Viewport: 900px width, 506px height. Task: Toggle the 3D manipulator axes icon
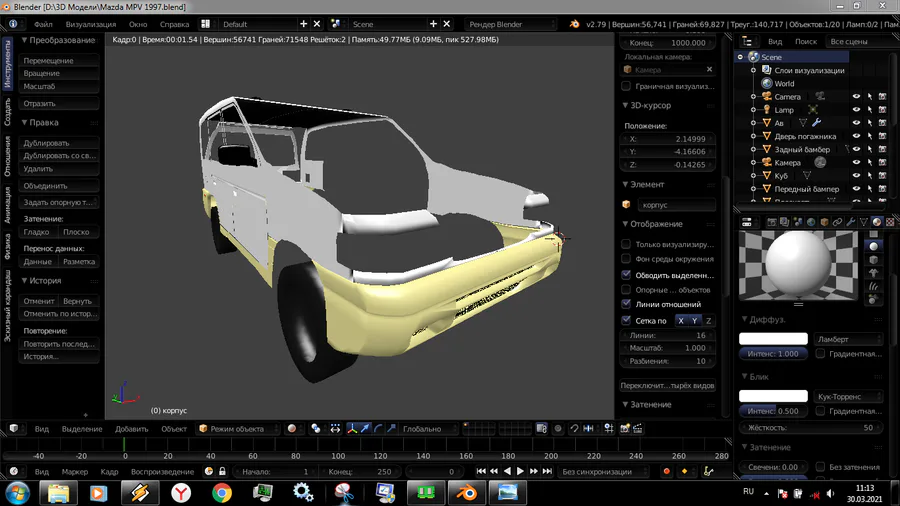pyautogui.click(x=352, y=429)
